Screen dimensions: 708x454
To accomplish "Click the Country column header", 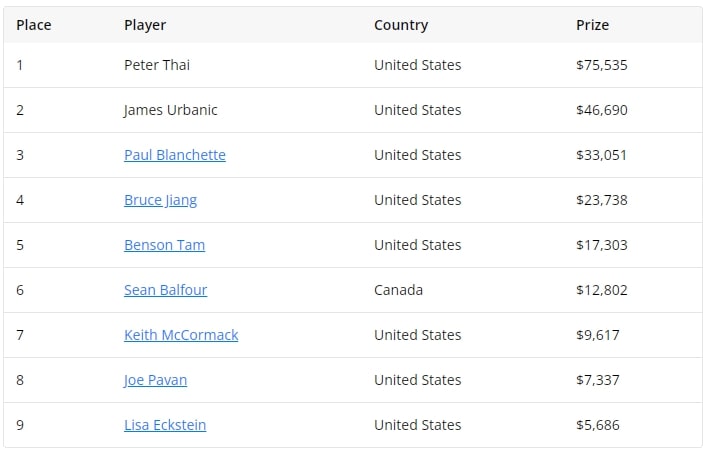I will tap(401, 25).
